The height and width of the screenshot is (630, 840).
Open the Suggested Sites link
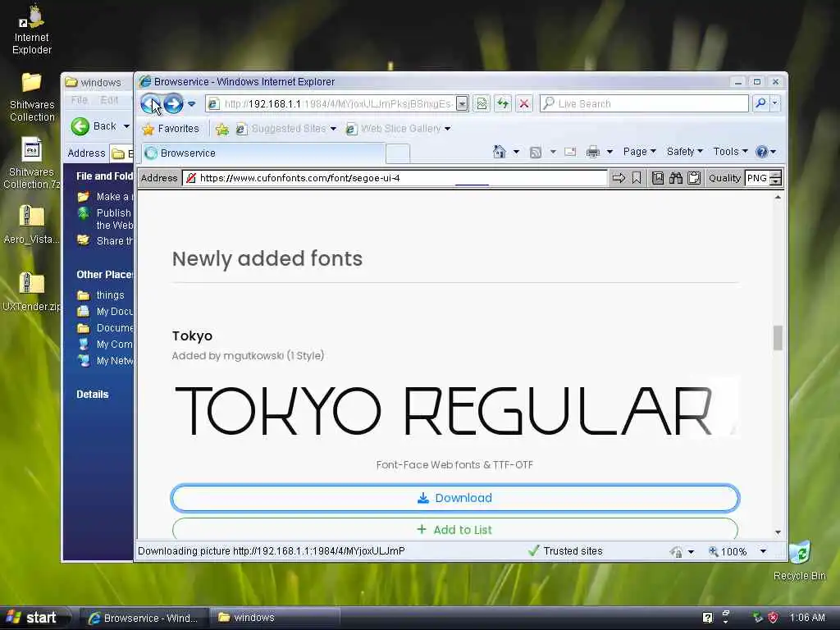click(286, 129)
